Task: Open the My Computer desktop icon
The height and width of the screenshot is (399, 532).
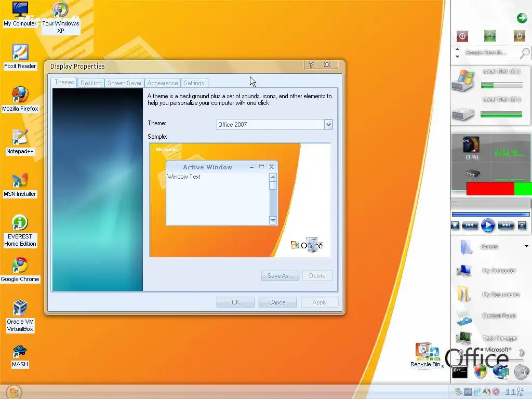Action: click(20, 14)
